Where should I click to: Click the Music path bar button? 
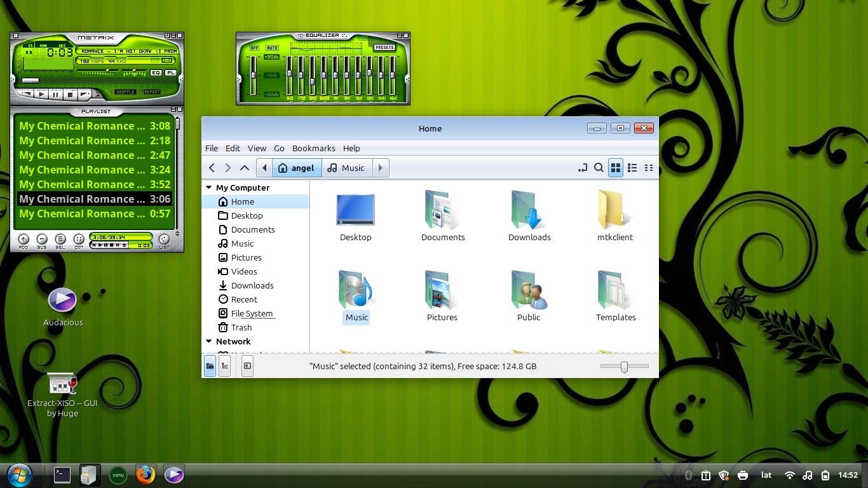(346, 168)
